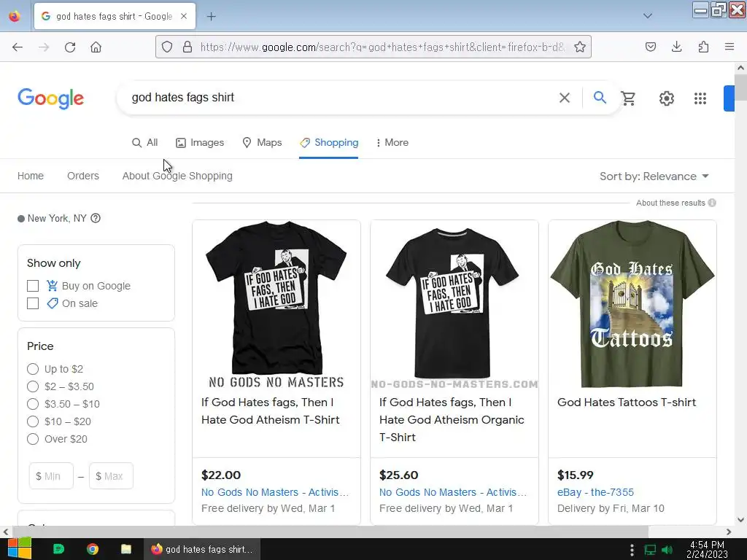Open the $25.60 organic shirt image
747x560 pixels.
[454, 304]
